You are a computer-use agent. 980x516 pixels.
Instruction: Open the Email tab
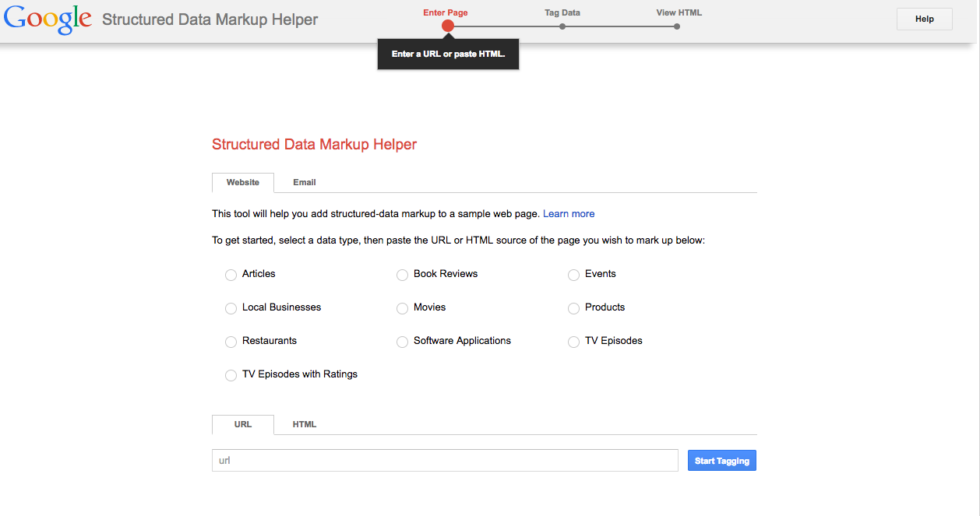pyautogui.click(x=305, y=182)
